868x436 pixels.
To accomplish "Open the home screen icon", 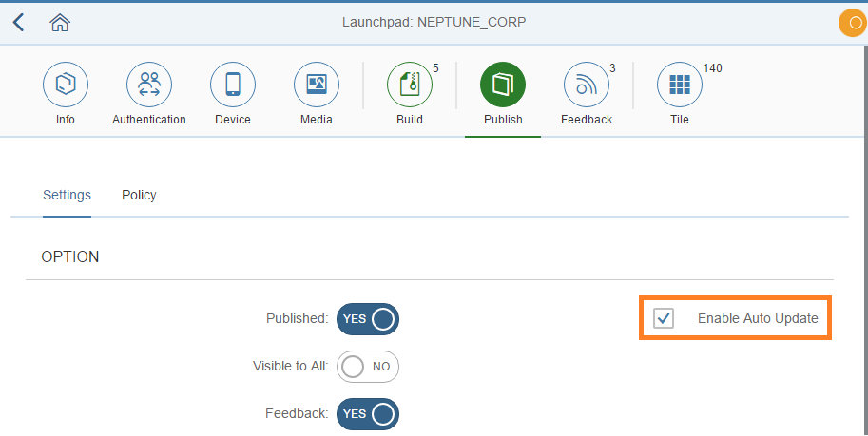I will 60,22.
